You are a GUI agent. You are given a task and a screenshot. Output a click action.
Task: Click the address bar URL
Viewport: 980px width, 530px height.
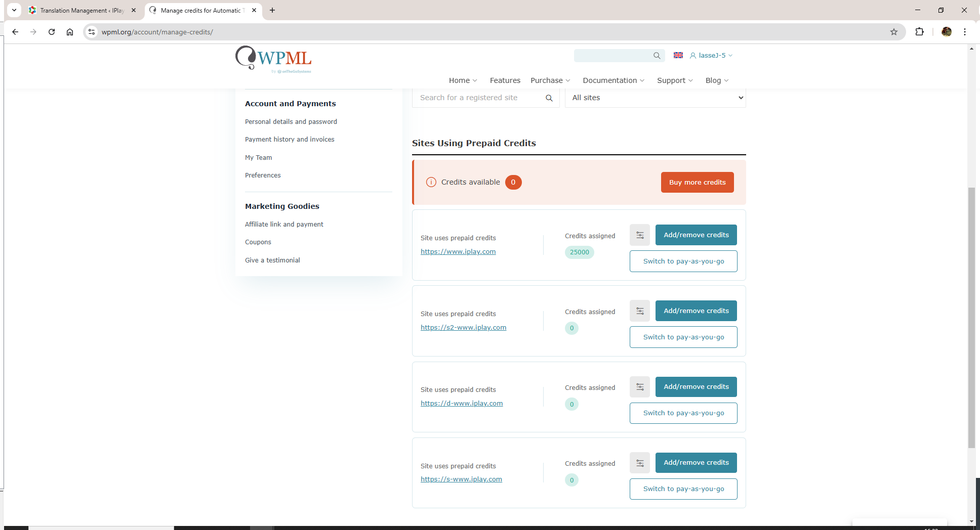click(157, 32)
